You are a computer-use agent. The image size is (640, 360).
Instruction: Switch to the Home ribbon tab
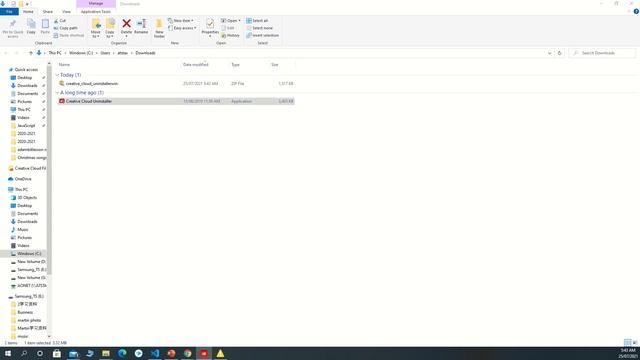coord(28,11)
